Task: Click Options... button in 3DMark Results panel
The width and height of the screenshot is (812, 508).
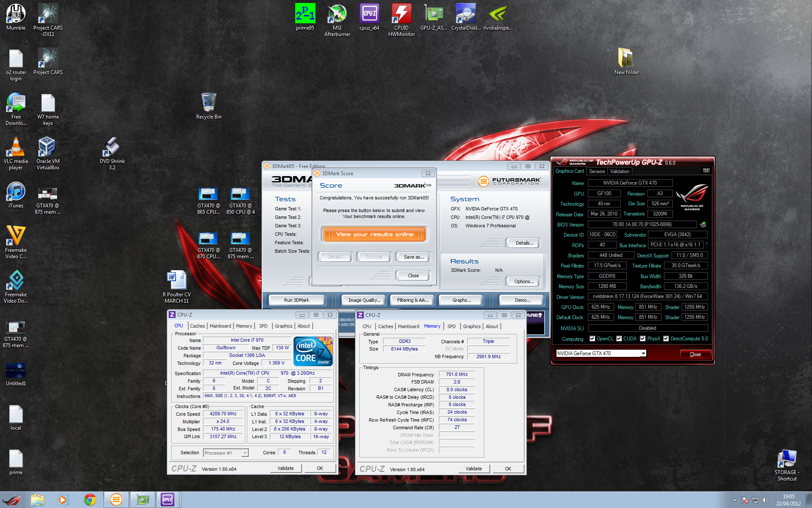Action: click(x=524, y=282)
